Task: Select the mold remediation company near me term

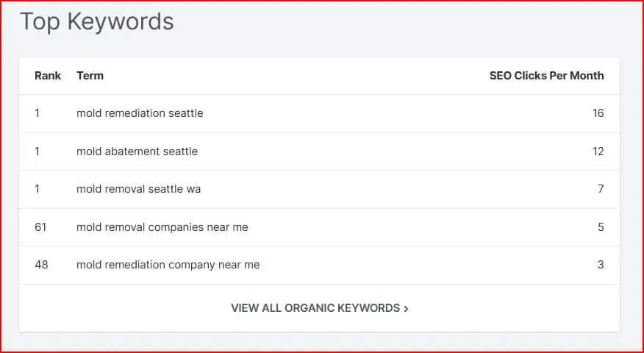Action: click(168, 265)
